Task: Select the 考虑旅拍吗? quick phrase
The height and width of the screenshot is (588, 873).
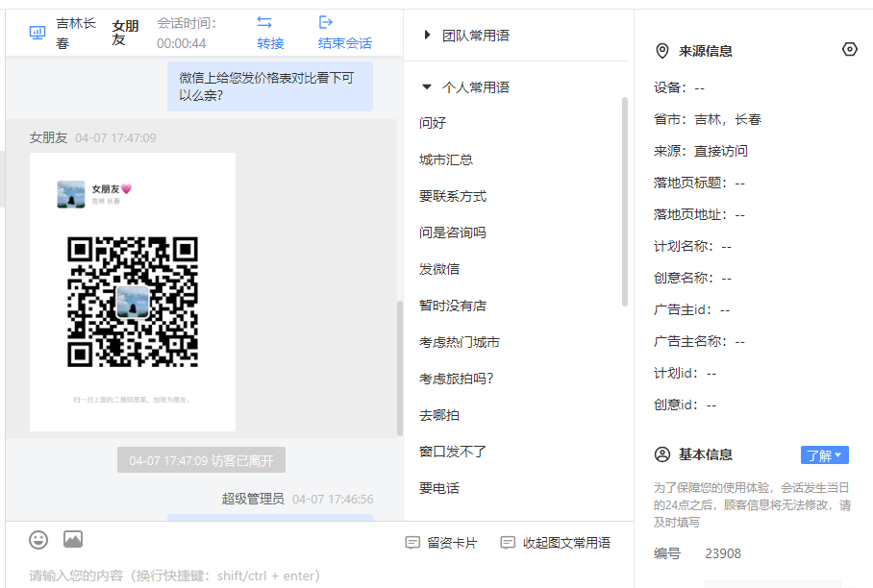Action: (x=456, y=379)
